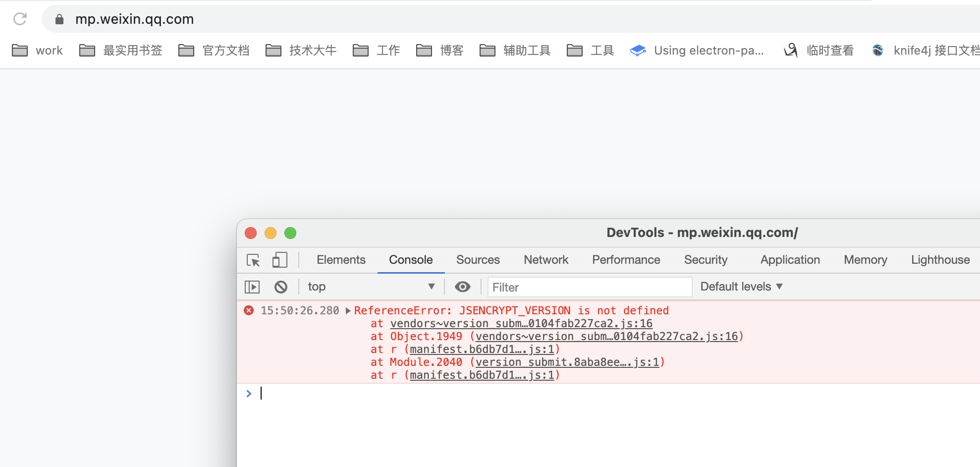
Task: Minimize the DevTools window with the yellow button
Action: point(271,233)
